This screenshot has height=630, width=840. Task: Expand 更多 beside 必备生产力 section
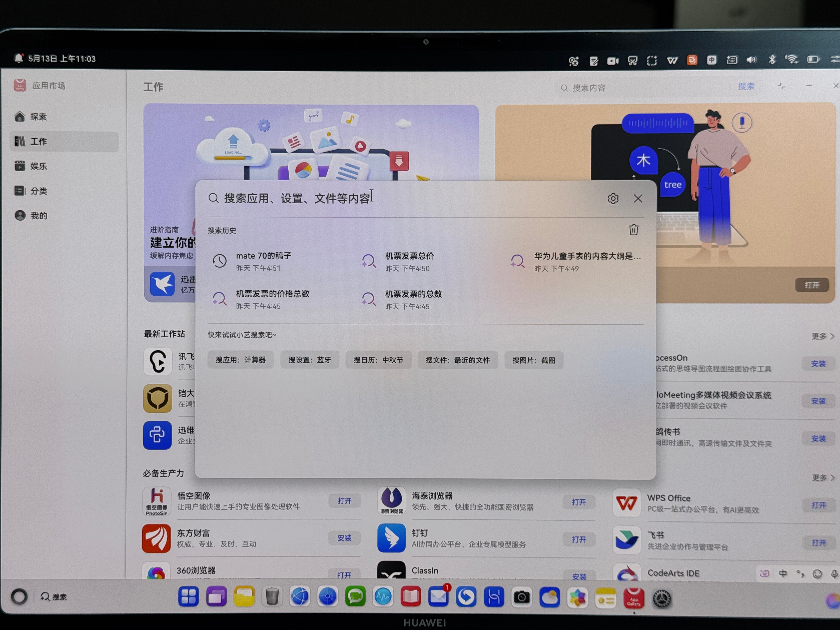point(822,477)
